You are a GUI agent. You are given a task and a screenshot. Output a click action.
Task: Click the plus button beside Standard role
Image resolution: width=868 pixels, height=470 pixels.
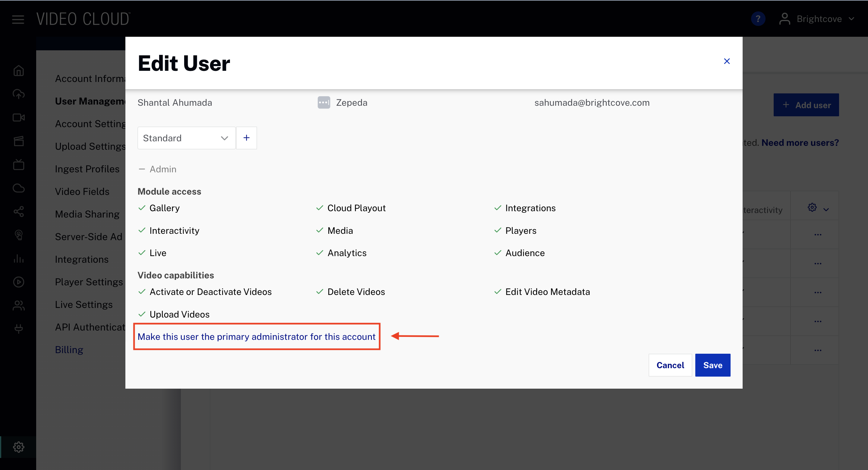246,138
